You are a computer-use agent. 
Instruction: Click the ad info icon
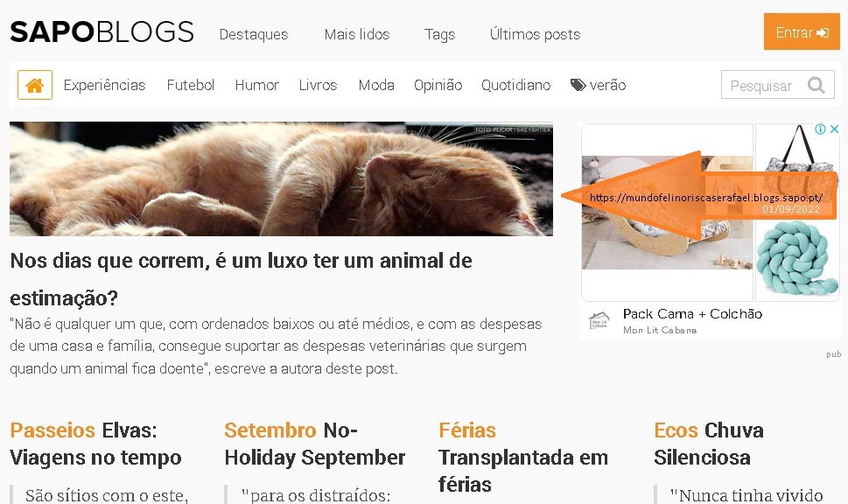[820, 129]
